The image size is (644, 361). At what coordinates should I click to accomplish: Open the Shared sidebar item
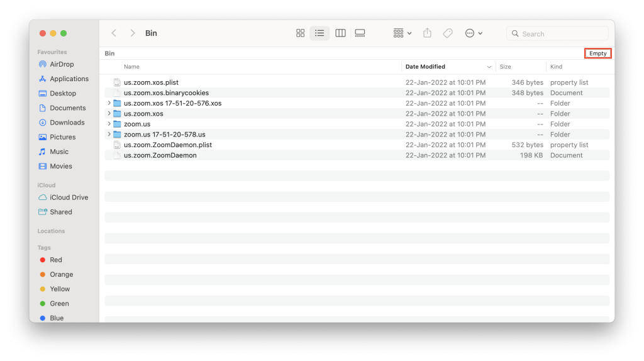(55, 212)
